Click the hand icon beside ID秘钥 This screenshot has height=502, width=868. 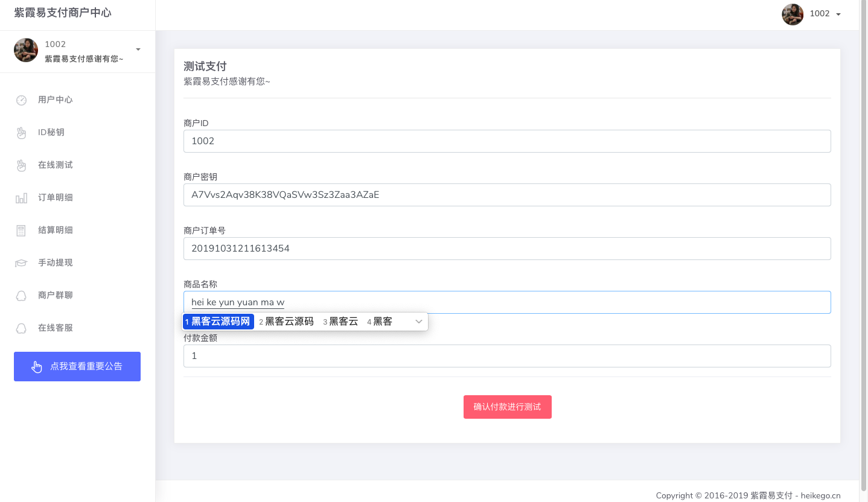point(21,133)
